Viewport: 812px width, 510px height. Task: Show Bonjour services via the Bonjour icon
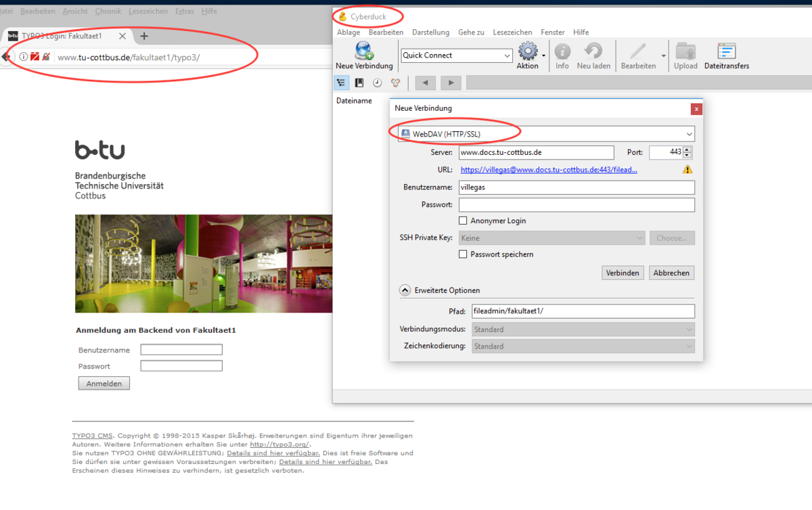tap(394, 83)
